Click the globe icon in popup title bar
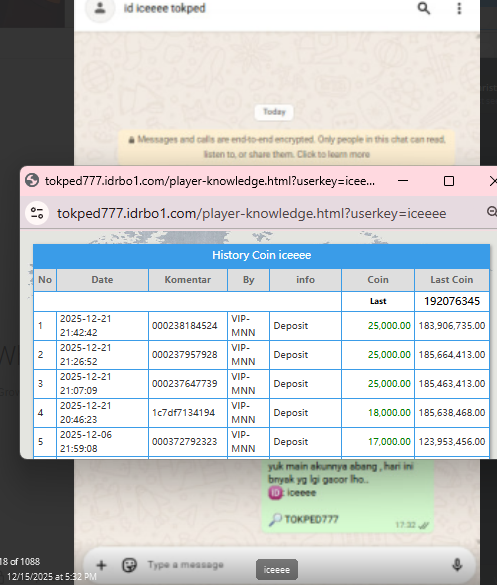Viewport: 497px width, 585px height. (x=32, y=181)
